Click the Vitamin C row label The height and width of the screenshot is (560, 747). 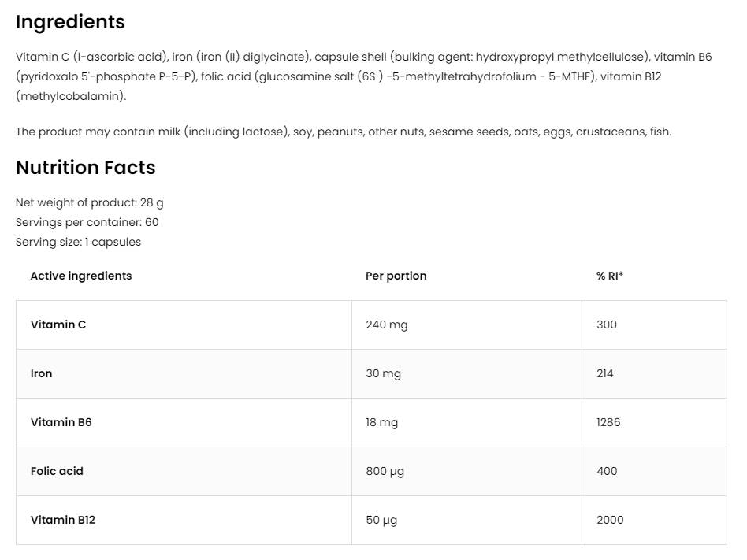pyautogui.click(x=58, y=325)
